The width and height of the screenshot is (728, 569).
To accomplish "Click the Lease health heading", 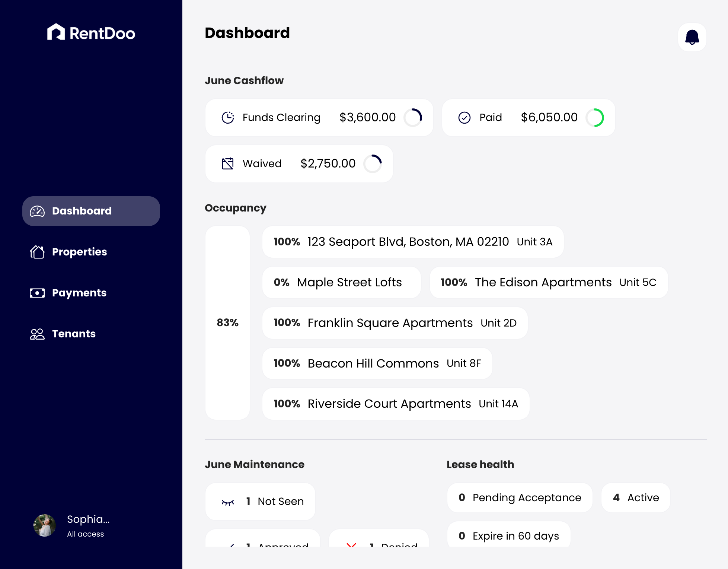I will point(480,465).
